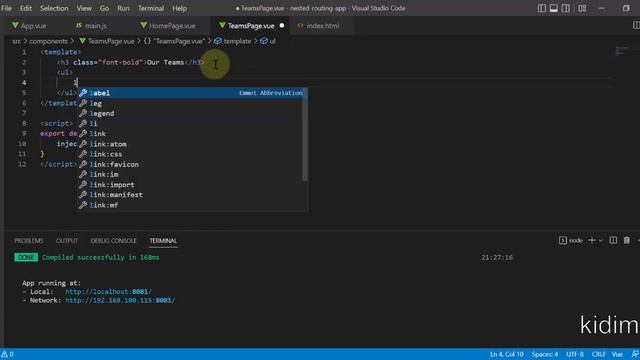Image resolution: width=640 pixels, height=360 pixels.
Task: Split the editor to the right
Action: click(636, 25)
